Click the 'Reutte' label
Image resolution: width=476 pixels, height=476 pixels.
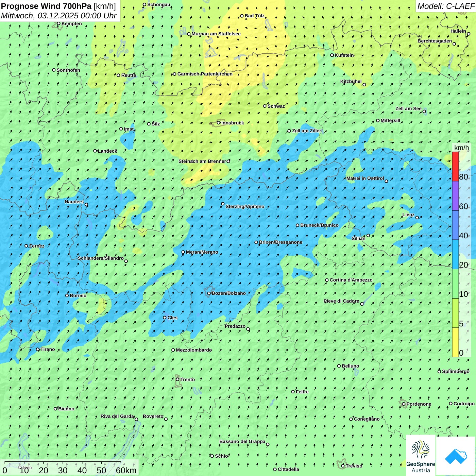coord(129,75)
